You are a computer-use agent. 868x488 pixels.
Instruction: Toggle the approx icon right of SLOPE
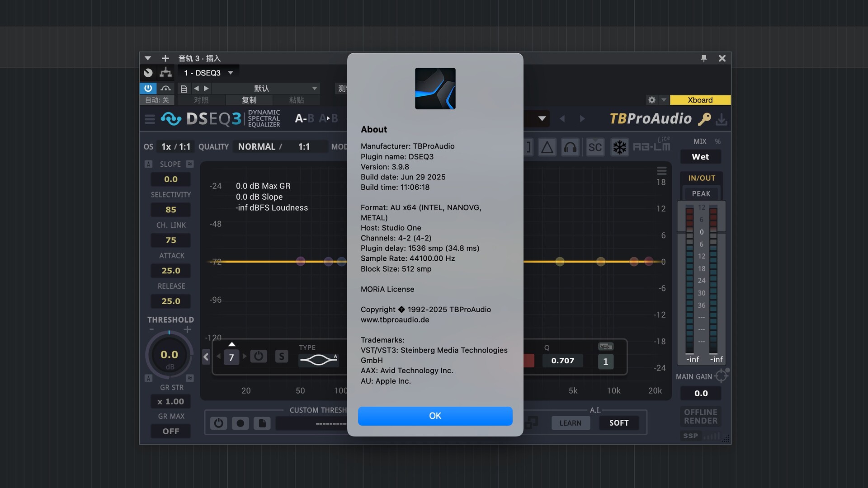coord(190,164)
